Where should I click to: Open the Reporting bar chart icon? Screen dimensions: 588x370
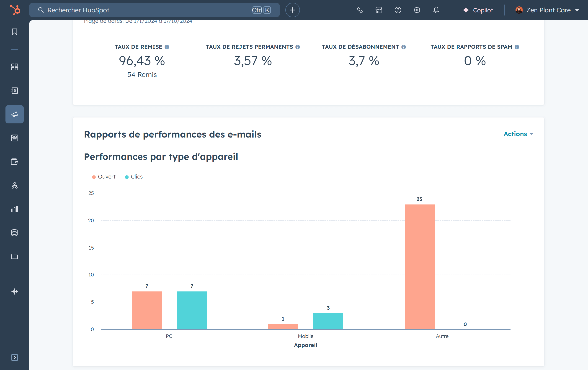(14, 209)
